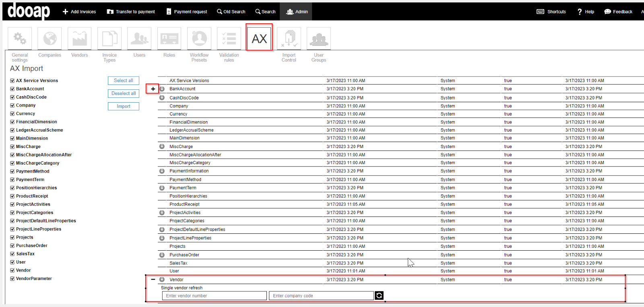
Task: Open Transfer to payment menu
Action: pyautogui.click(x=131, y=12)
